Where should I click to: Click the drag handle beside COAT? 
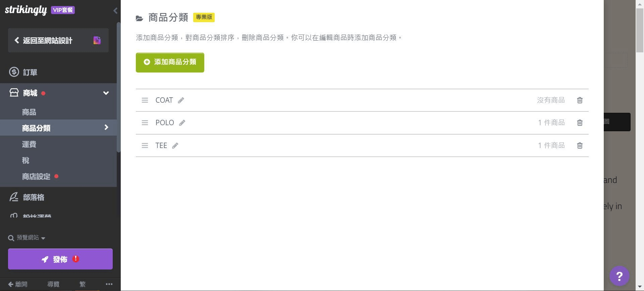pos(145,100)
